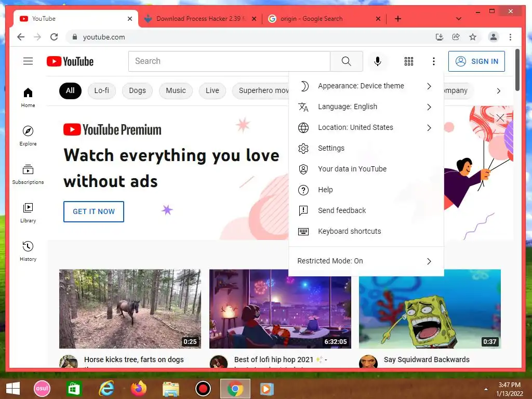
Task: Click in the YouTube Search field
Action: pyautogui.click(x=229, y=61)
